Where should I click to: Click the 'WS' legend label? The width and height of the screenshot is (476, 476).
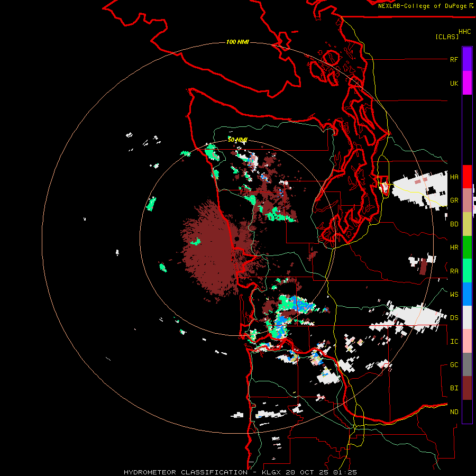454,294
